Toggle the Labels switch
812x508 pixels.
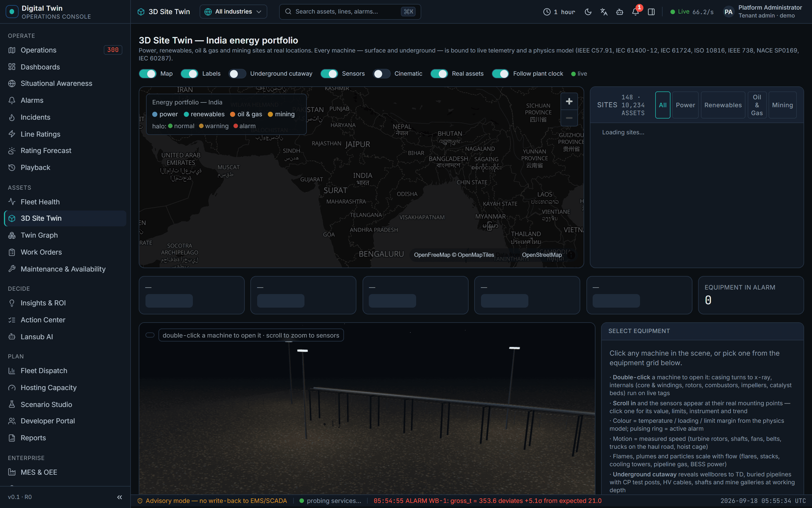tap(189, 74)
